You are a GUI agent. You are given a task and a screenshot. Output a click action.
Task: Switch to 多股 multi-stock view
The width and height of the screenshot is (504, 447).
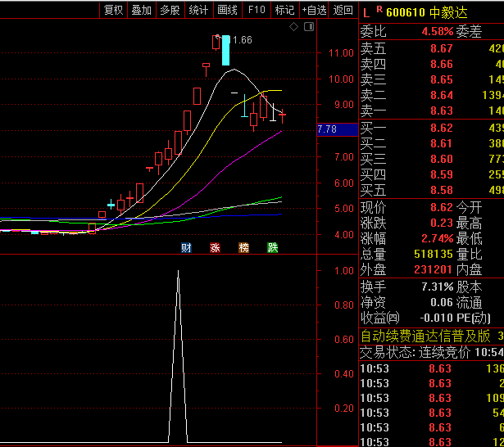coord(170,10)
